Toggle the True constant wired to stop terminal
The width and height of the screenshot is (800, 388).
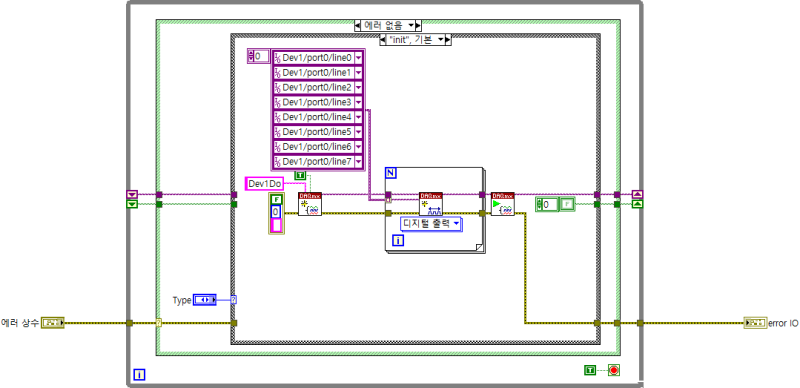(x=590, y=370)
